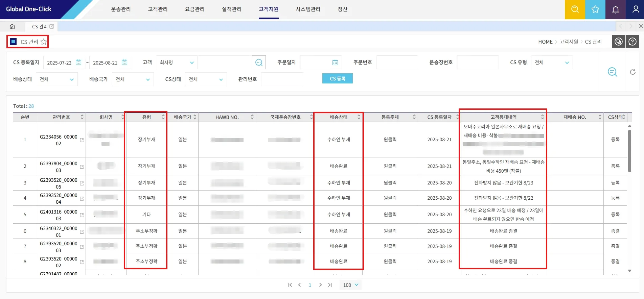Change page size dropdown showing 100
The height and width of the screenshot is (299, 644).
click(350, 285)
